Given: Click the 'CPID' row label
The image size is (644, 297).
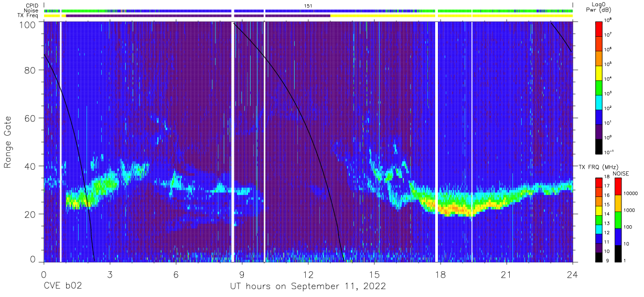Looking at the screenshot, I should tap(33, 5).
